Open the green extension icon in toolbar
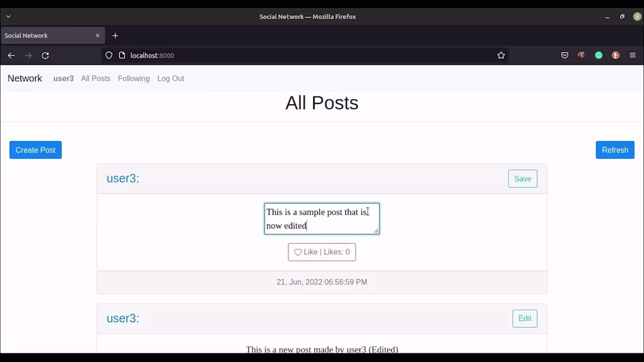This screenshot has width=644, height=362. pos(598,55)
